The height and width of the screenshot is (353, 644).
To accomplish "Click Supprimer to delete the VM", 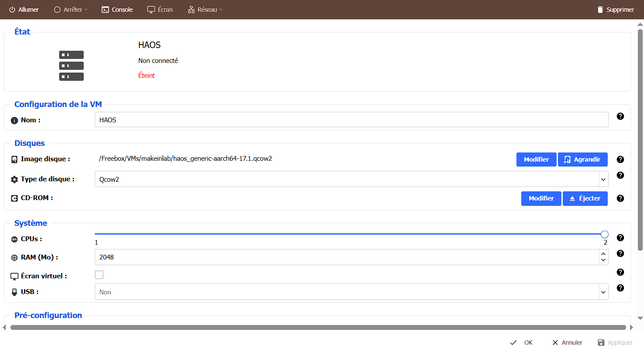I will 615,10.
